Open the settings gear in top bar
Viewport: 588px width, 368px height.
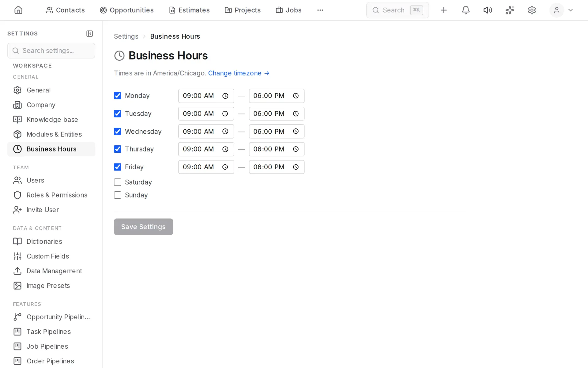(532, 10)
